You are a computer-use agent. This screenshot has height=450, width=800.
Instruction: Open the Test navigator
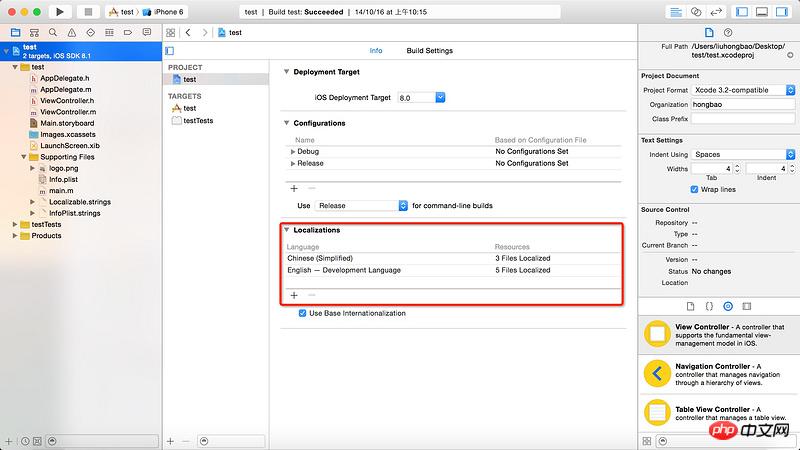(x=90, y=33)
